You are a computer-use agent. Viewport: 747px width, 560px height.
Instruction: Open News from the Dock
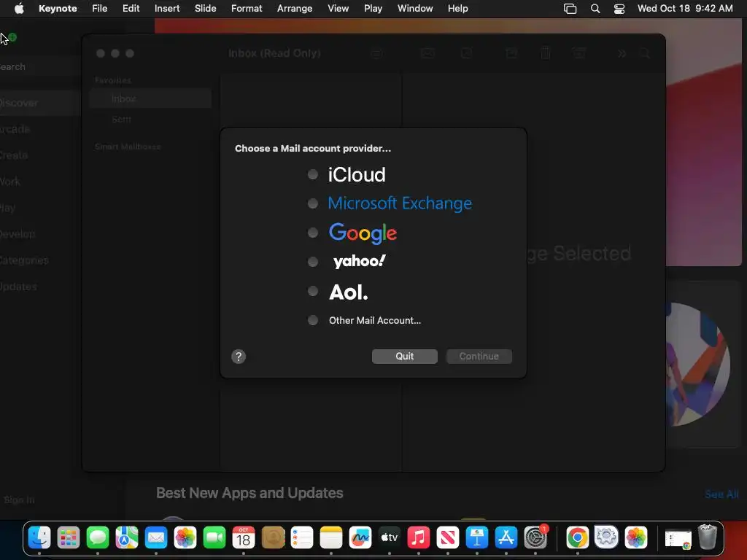click(448, 538)
